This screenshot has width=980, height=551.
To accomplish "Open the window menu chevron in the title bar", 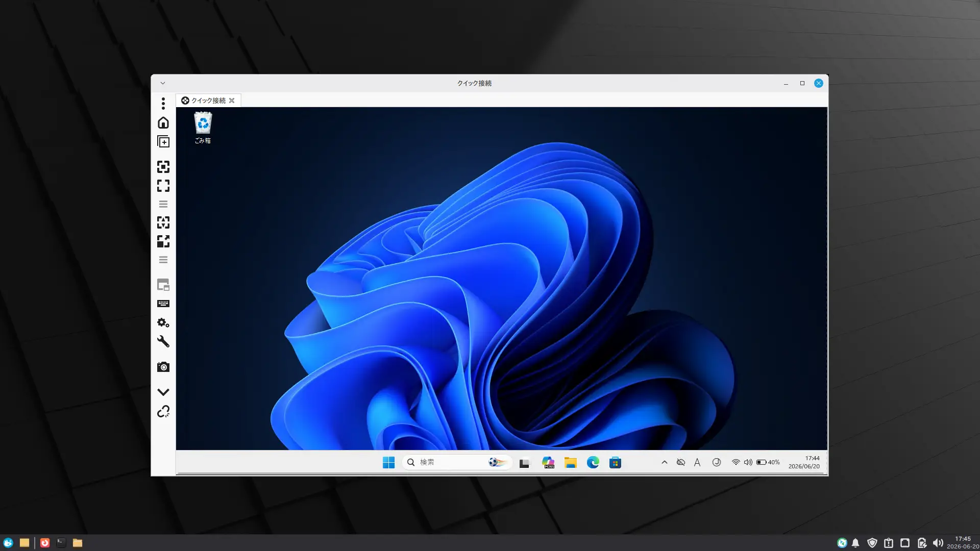I will [163, 83].
